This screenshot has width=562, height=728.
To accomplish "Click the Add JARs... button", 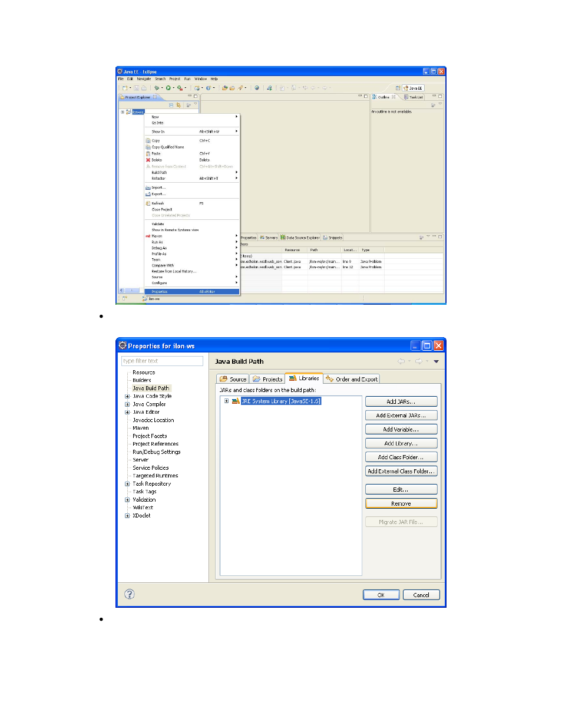I will click(401, 401).
